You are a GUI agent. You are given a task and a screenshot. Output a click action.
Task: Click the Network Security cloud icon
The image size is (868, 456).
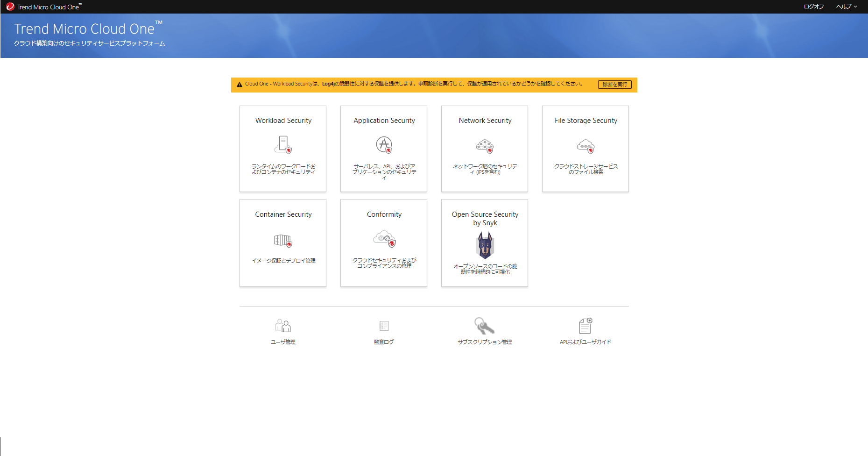click(485, 146)
